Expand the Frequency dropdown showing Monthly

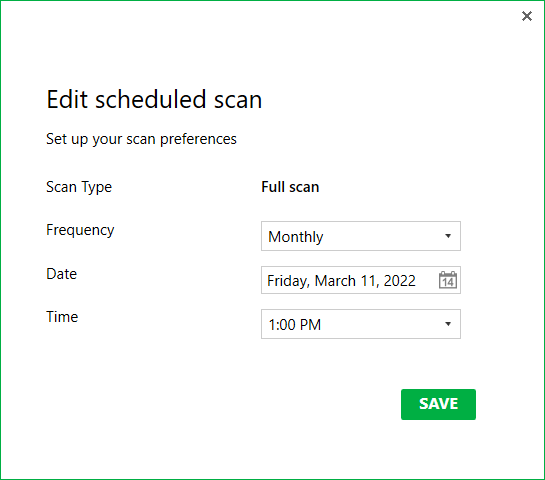tap(361, 236)
